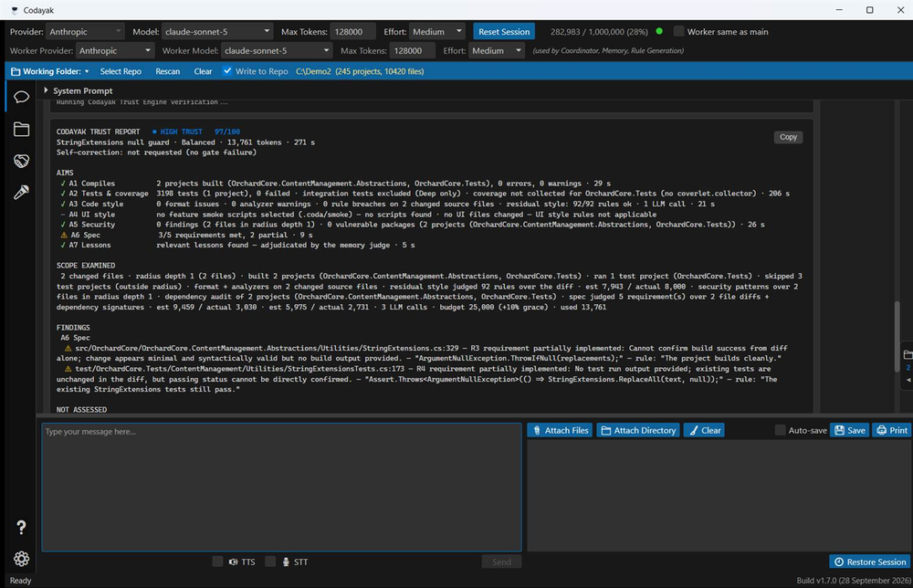
Task: Copy the trust report with Copy button
Action: (x=788, y=137)
